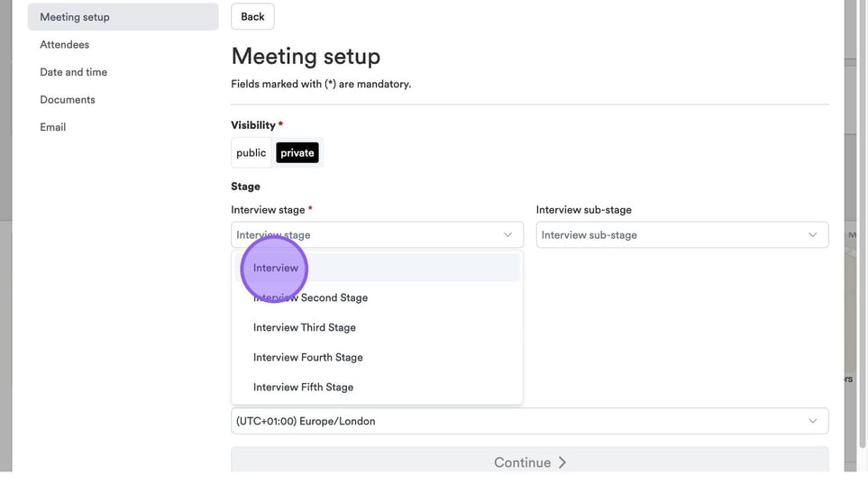The height and width of the screenshot is (484, 868).
Task: Choose Interview Second Stage option
Action: click(x=310, y=297)
